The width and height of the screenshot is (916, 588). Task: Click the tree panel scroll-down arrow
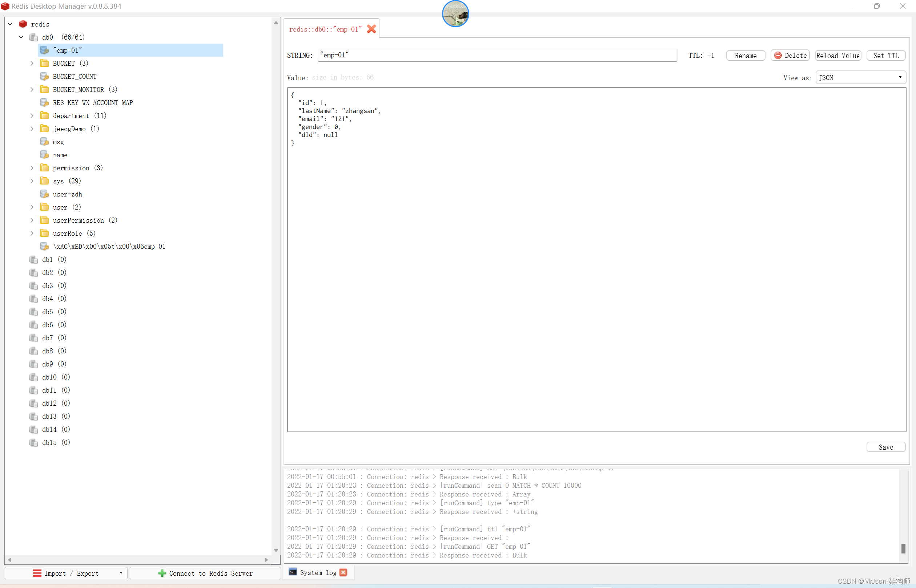(276, 550)
